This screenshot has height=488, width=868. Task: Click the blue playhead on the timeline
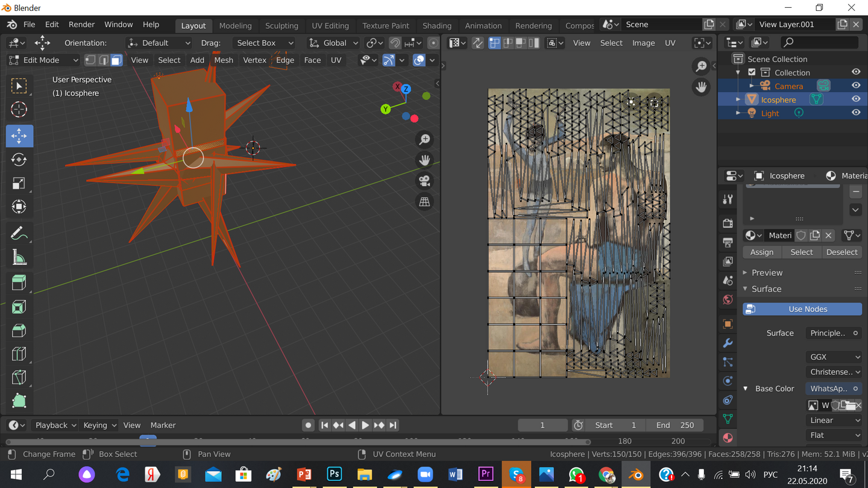click(x=148, y=440)
